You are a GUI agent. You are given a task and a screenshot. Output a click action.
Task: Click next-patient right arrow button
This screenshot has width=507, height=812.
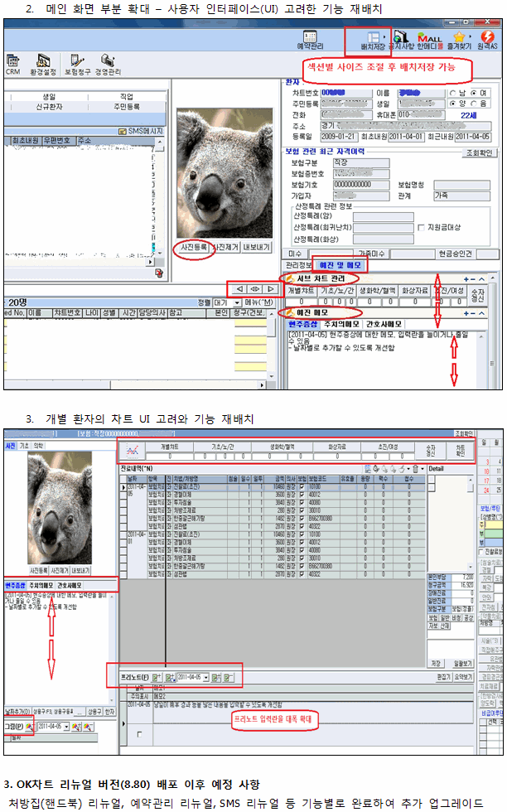[271, 289]
